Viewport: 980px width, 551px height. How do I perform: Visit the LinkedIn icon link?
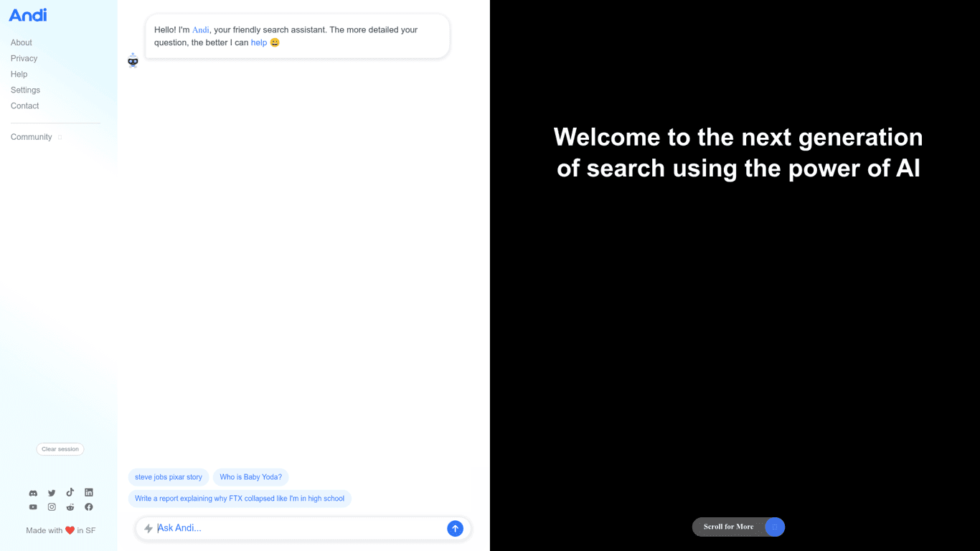tap(89, 493)
